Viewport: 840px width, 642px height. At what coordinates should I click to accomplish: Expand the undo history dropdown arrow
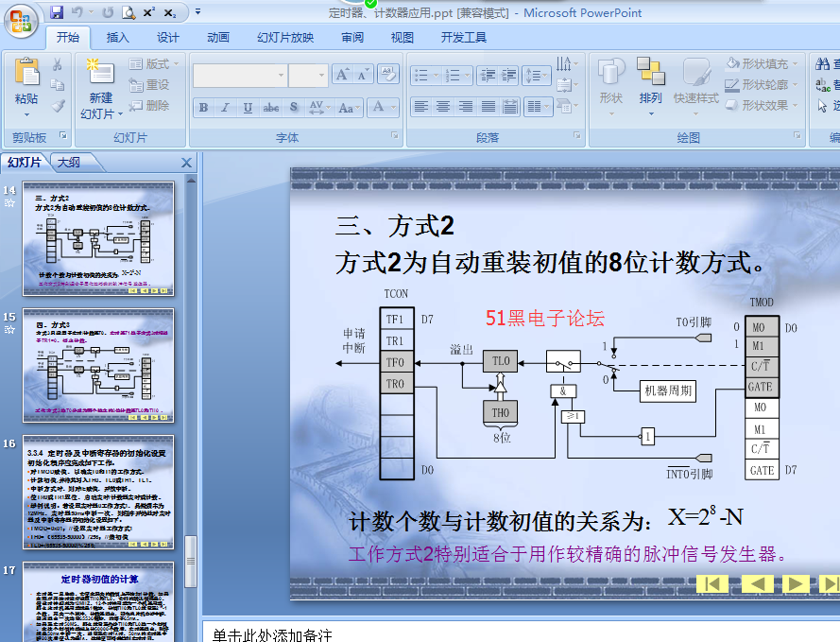[x=91, y=11]
